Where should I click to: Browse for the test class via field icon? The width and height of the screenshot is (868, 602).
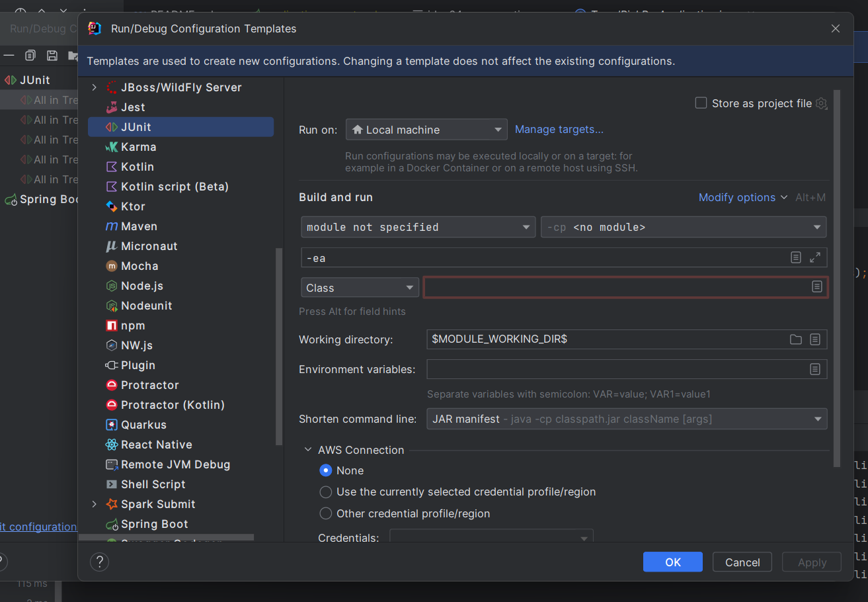(817, 286)
